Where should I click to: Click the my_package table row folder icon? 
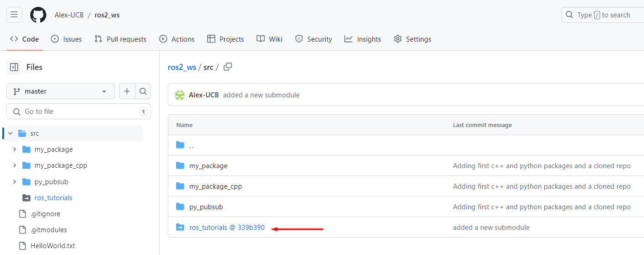[180, 166]
